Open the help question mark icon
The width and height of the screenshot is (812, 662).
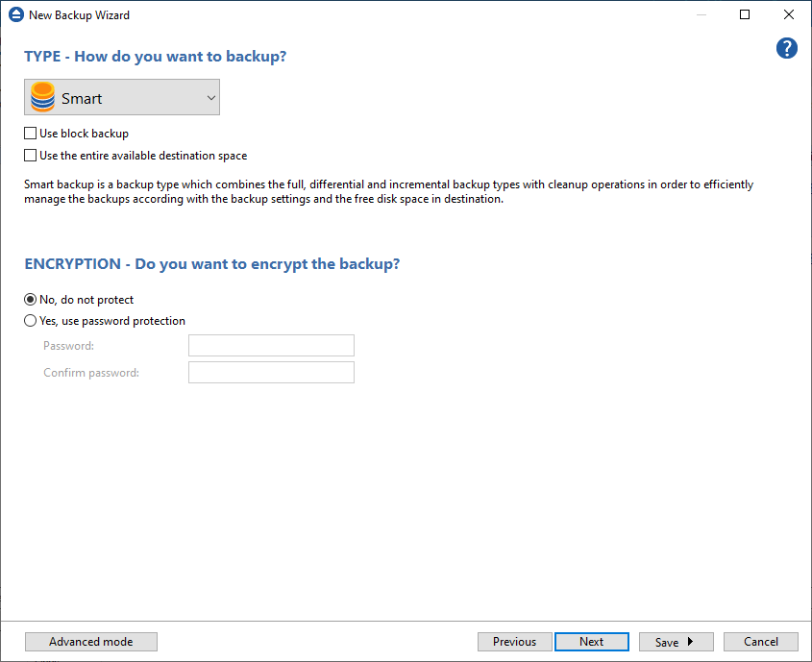coord(786,48)
